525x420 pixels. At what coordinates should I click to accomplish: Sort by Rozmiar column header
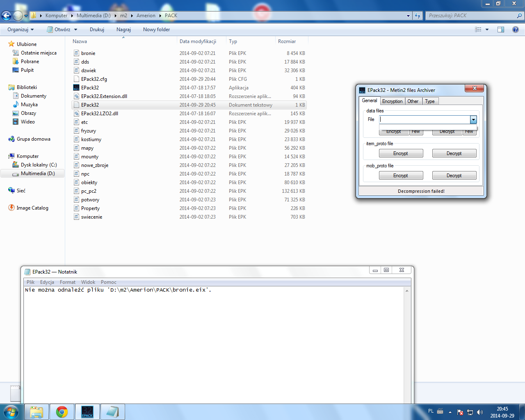click(291, 41)
